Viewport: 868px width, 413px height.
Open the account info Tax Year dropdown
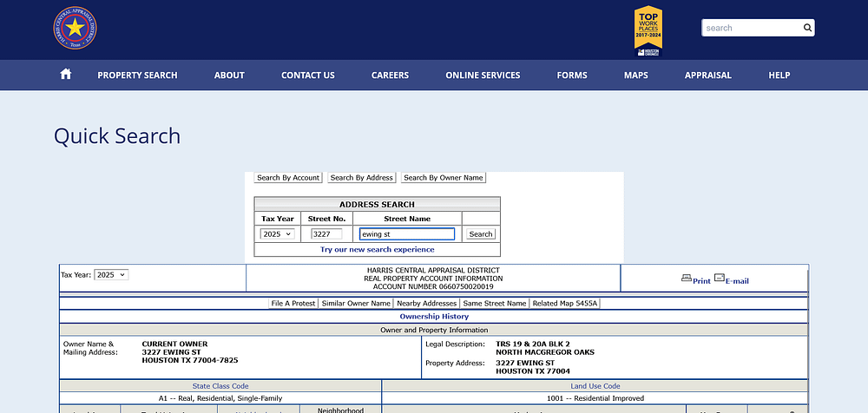[111, 274]
